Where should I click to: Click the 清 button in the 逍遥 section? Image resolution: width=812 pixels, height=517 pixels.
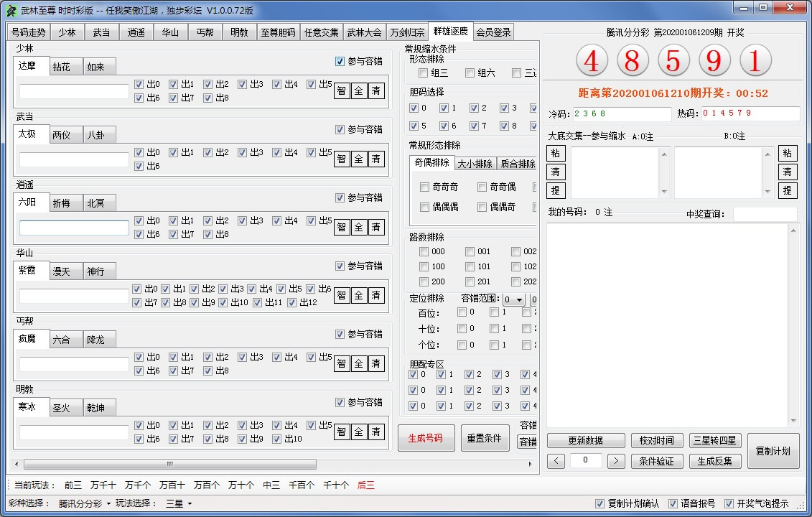[x=376, y=228]
